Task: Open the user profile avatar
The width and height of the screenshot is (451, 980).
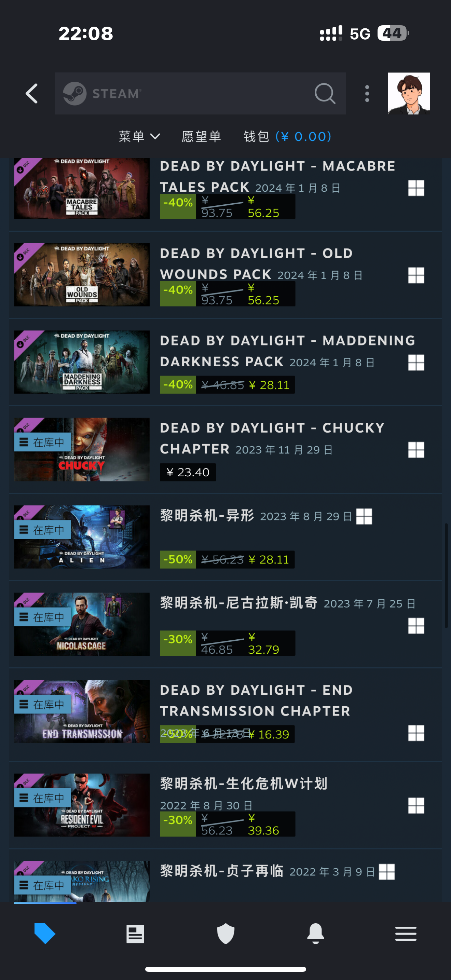Action: [x=409, y=94]
